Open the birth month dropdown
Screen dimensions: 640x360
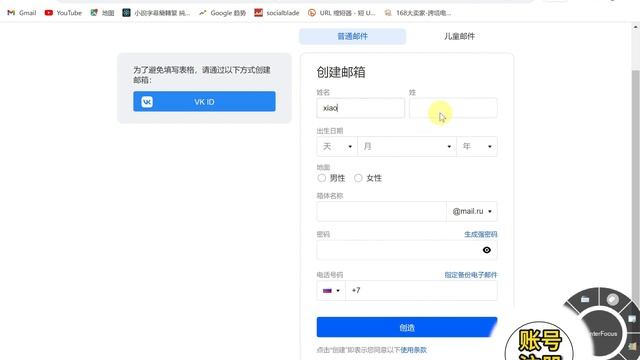407,146
